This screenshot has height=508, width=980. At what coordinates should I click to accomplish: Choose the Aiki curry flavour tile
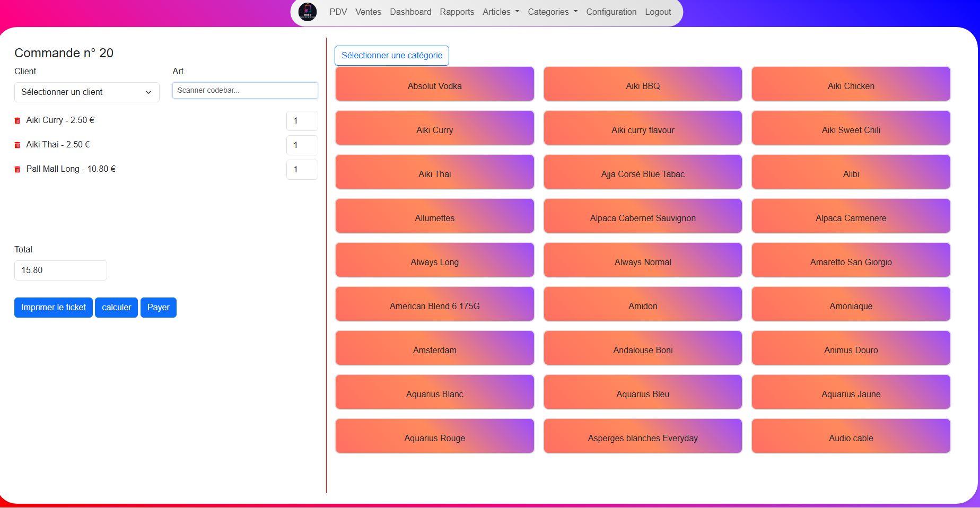[643, 128]
